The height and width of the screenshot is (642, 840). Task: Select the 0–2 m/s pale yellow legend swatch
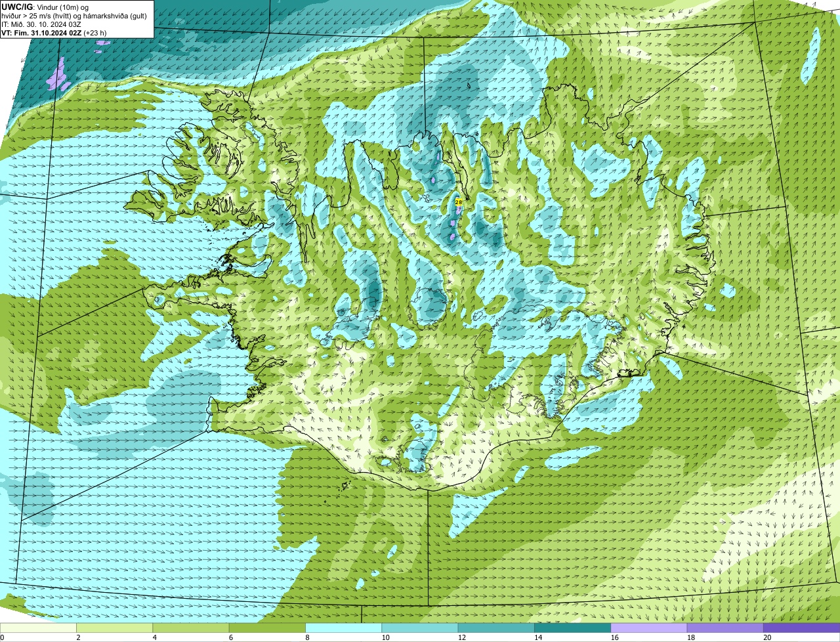38,628
